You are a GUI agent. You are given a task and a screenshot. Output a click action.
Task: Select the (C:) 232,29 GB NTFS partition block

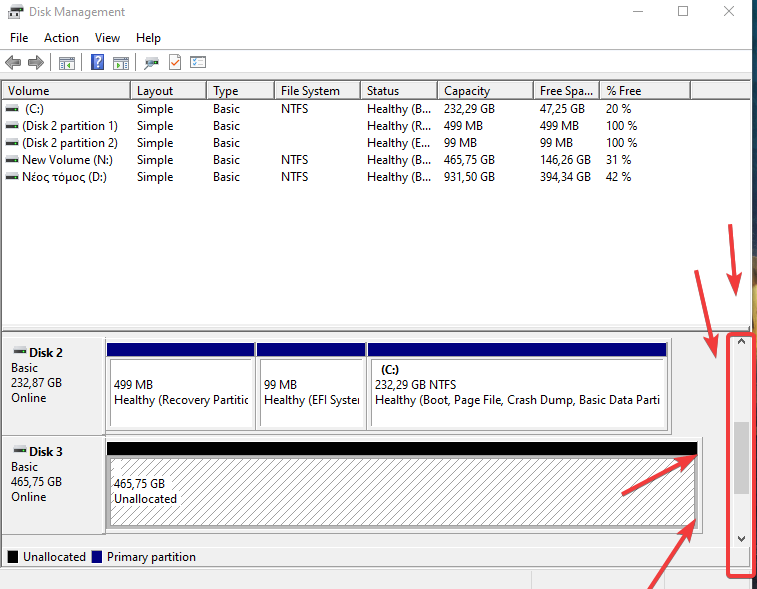click(x=517, y=386)
